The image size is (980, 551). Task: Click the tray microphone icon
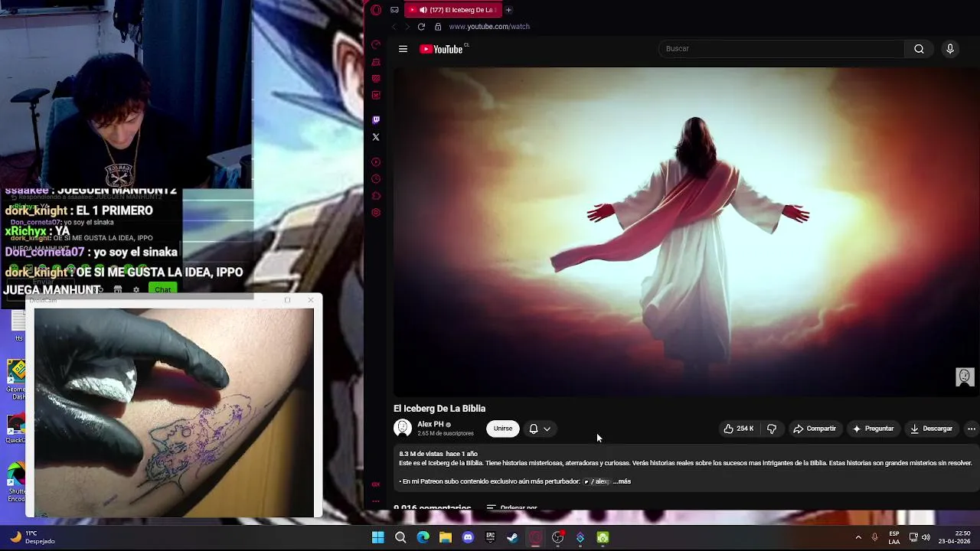pos(874,537)
